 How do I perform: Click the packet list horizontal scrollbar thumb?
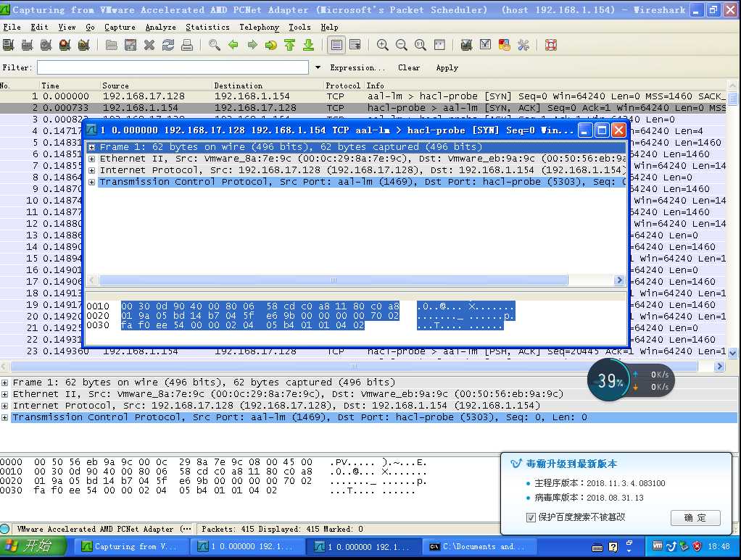(354, 367)
